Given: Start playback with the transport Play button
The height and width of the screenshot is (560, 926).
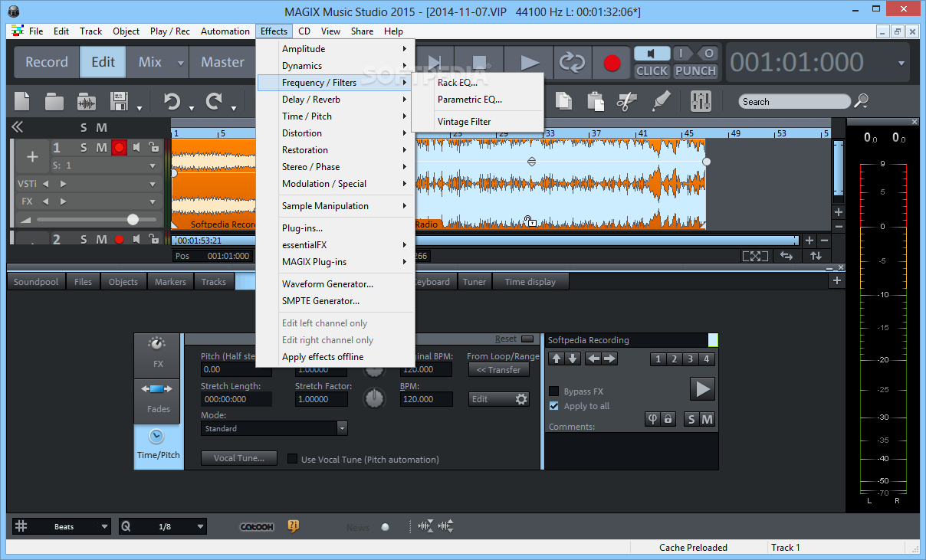Looking at the screenshot, I should (530, 62).
